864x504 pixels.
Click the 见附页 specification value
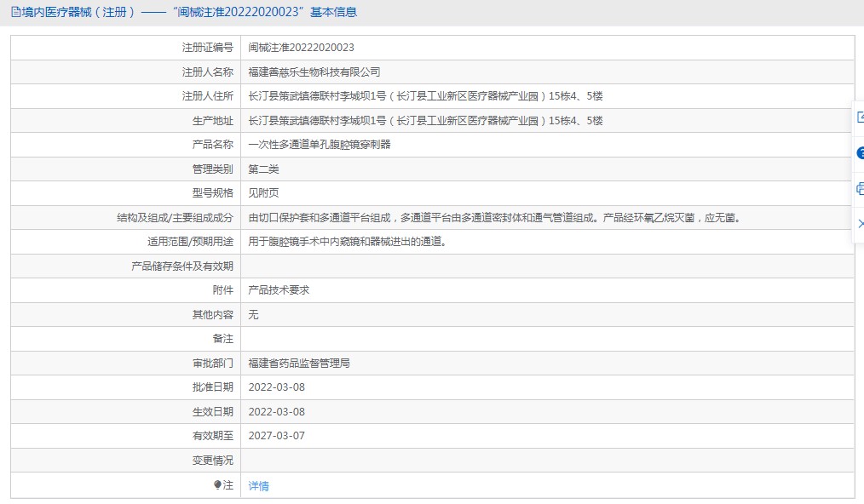(x=263, y=192)
